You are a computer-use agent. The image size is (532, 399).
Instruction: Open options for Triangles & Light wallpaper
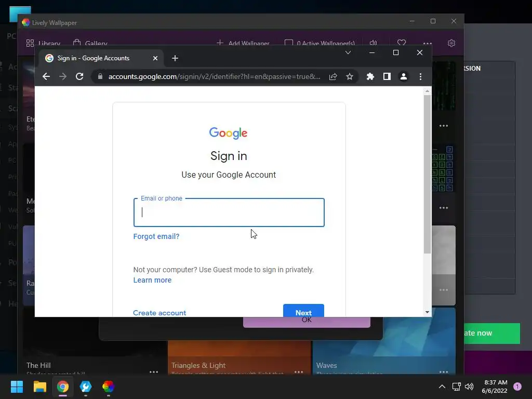[299, 372]
